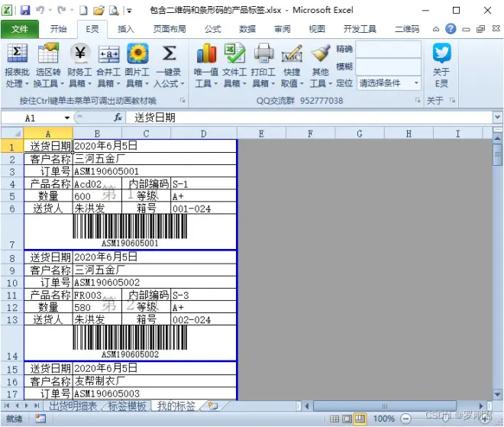The image size is (504, 427).
Task: Open launcher beside 按住Ctrl键 group label
Action: [182, 100]
